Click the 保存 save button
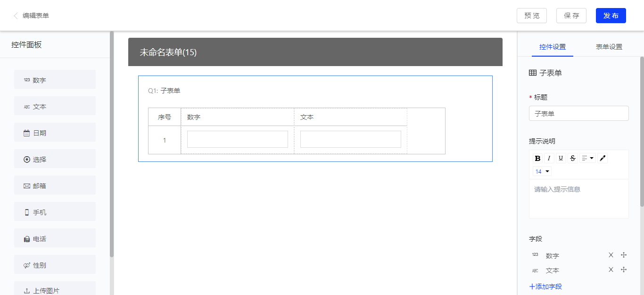The image size is (644, 295). (571, 16)
